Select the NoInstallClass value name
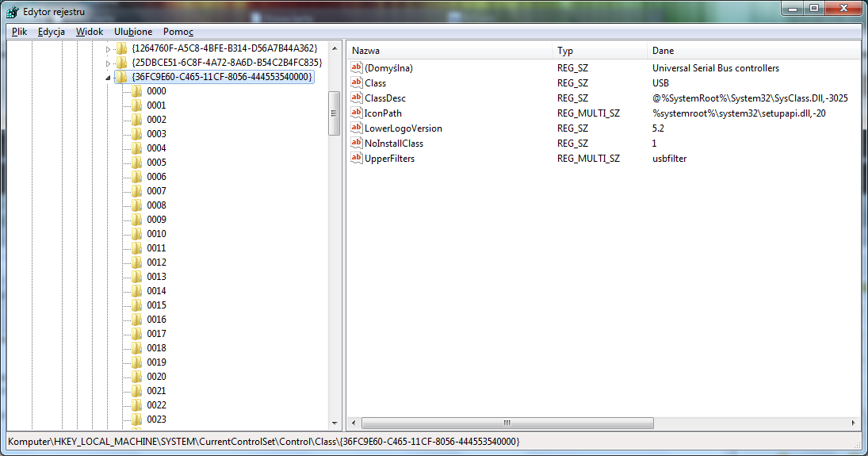Viewport: 868px width, 456px height. [394, 143]
